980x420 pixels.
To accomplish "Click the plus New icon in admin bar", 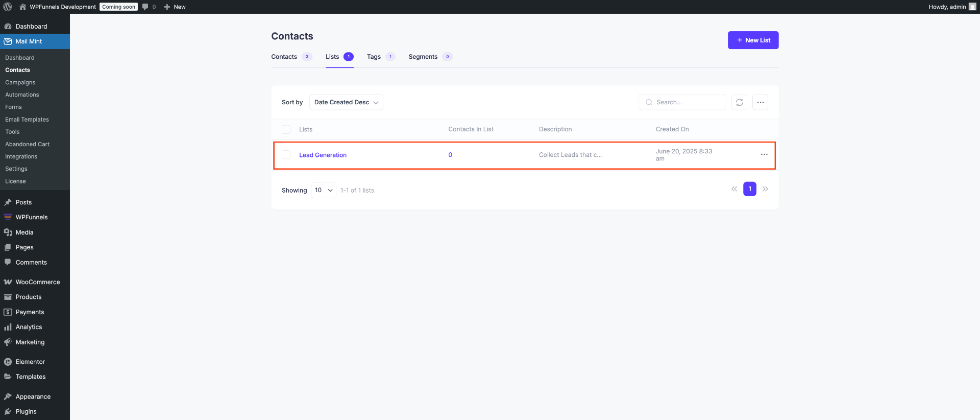I will pos(167,7).
